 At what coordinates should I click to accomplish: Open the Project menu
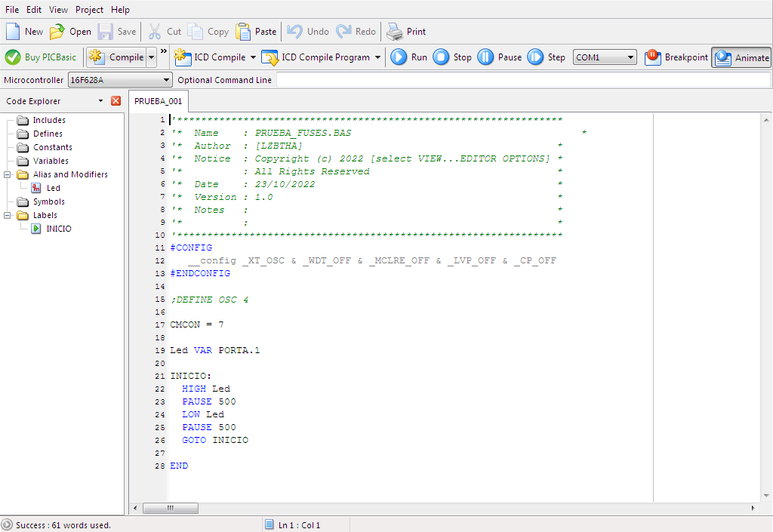89,10
